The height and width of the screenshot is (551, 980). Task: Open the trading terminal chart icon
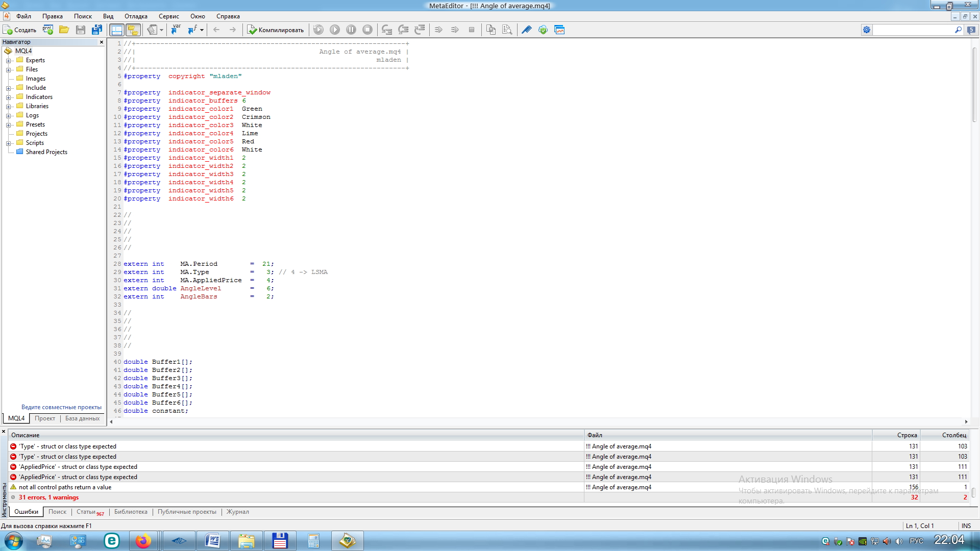559,30
